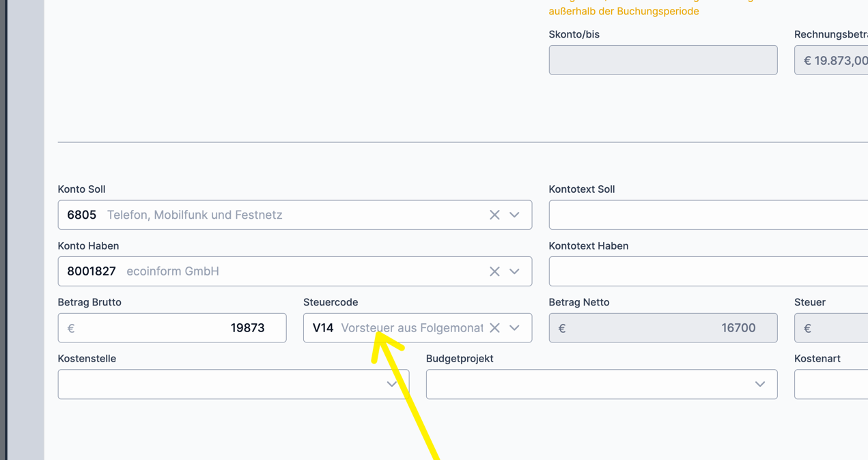Expand the Kostenstelle dropdown
The width and height of the screenshot is (868, 460).
pos(391,384)
